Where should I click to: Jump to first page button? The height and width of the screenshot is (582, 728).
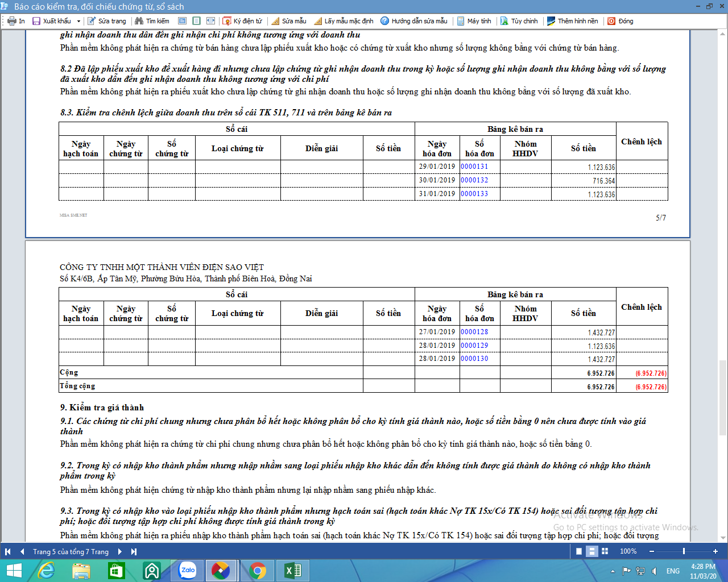click(8, 551)
